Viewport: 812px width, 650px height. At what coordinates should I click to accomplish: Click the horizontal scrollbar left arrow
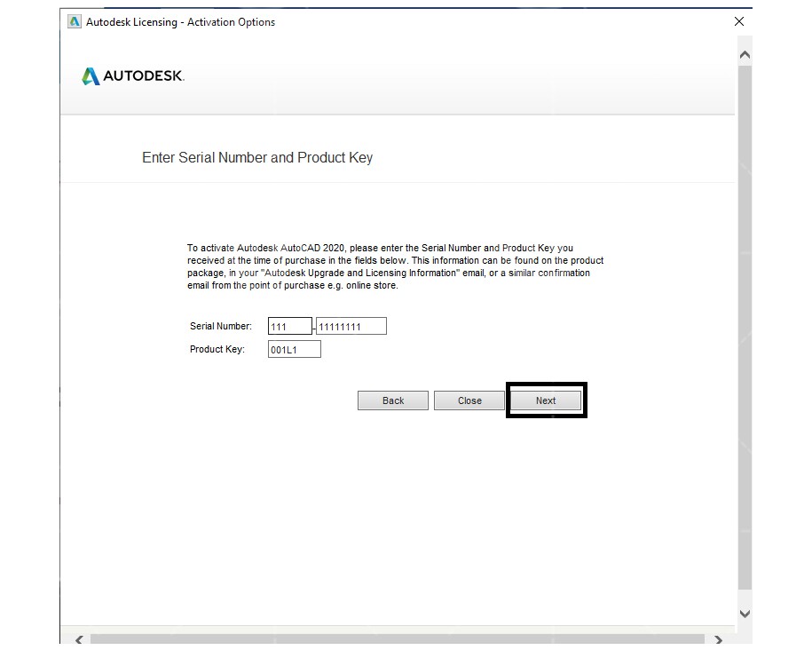pos(78,639)
